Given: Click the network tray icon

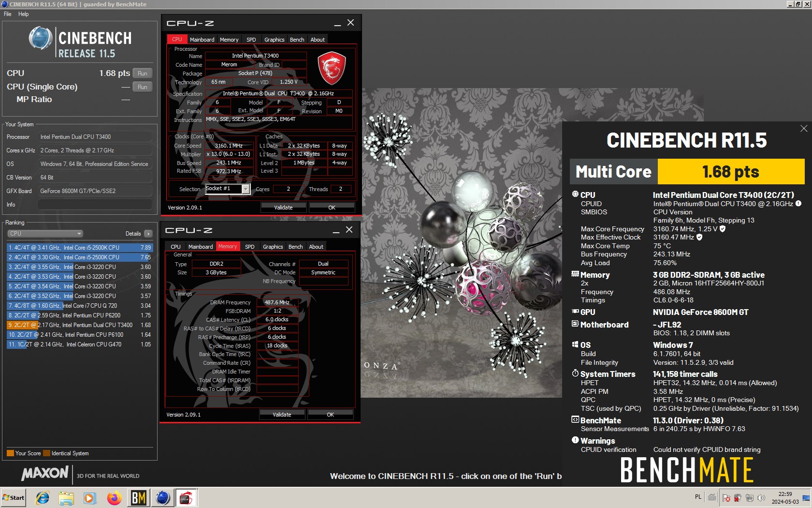Looking at the screenshot, I should (x=749, y=498).
